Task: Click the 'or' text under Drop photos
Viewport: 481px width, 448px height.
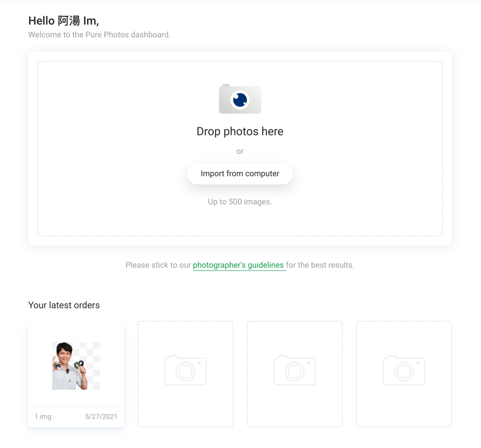Action: pyautogui.click(x=240, y=151)
